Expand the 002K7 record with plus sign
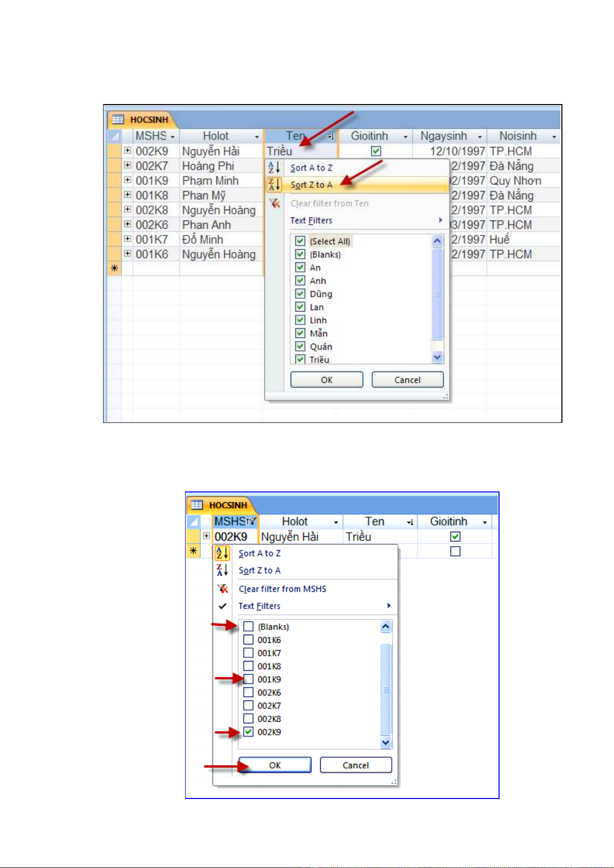Image resolution: width=614 pixels, height=868 pixels. click(127, 165)
